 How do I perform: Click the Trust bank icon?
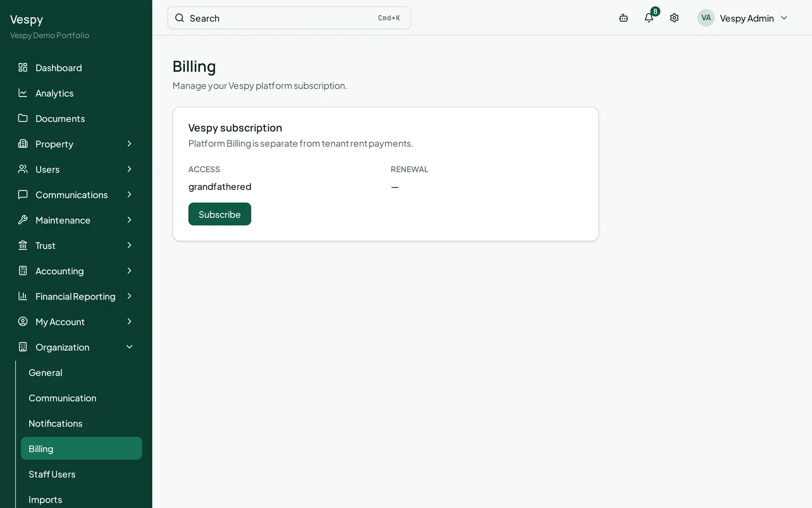(x=23, y=245)
